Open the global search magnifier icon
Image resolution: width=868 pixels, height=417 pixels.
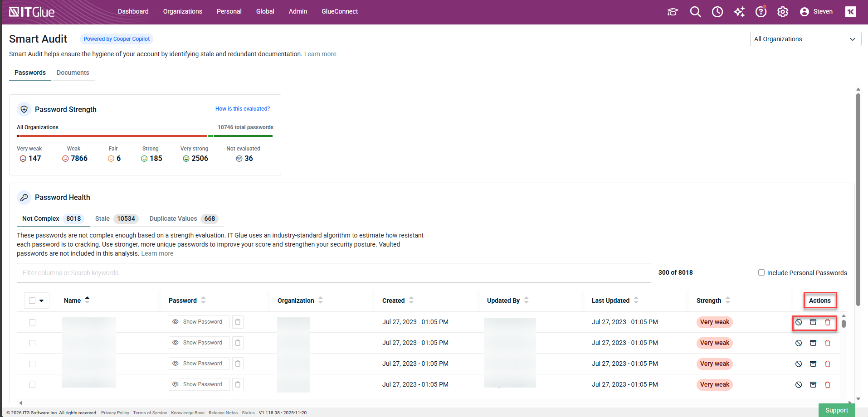695,12
